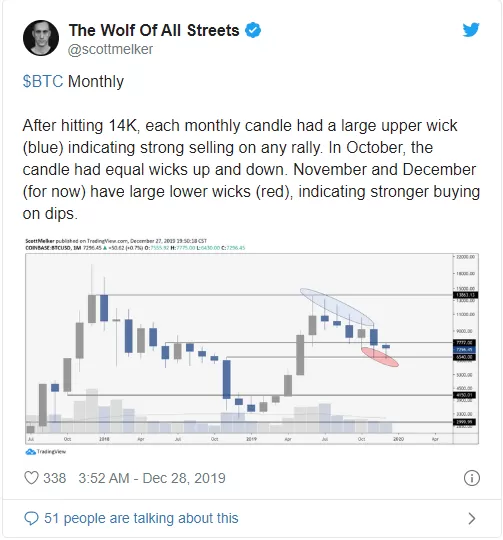This screenshot has height=540, width=503.
Task: Click the 2019 label on chart time axis
Action: coord(251,439)
